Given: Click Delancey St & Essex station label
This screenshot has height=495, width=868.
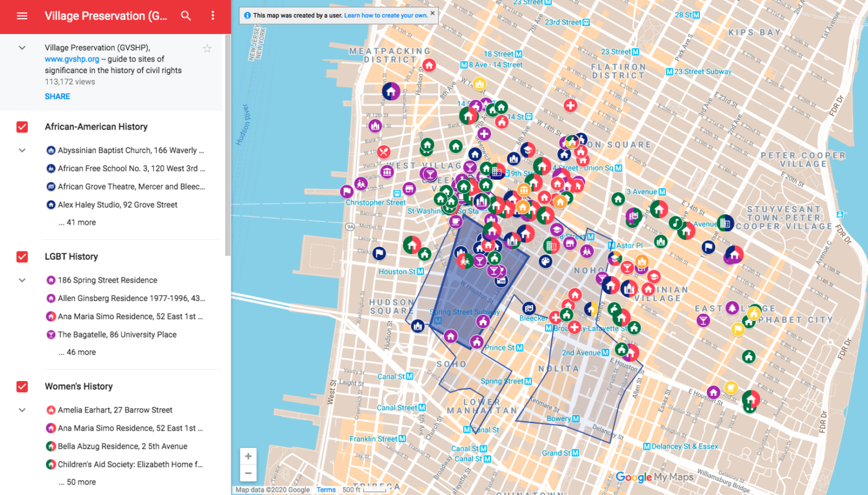Looking at the screenshot, I should (x=680, y=446).
